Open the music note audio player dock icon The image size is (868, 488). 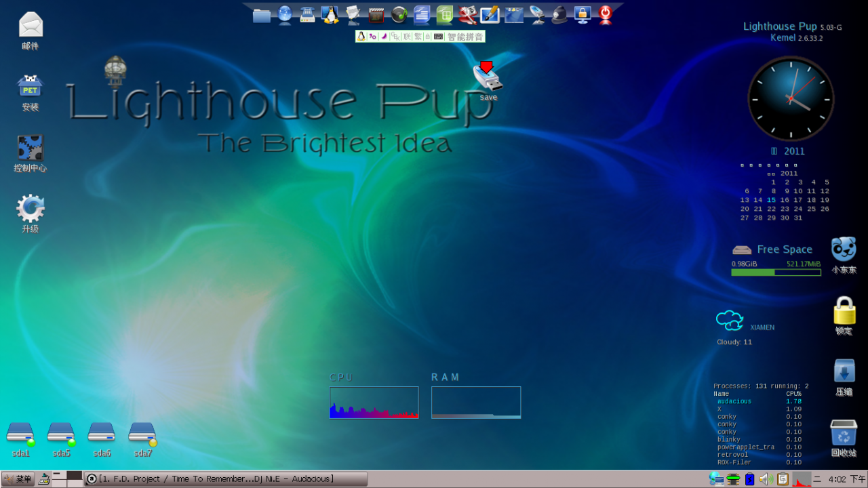(399, 15)
